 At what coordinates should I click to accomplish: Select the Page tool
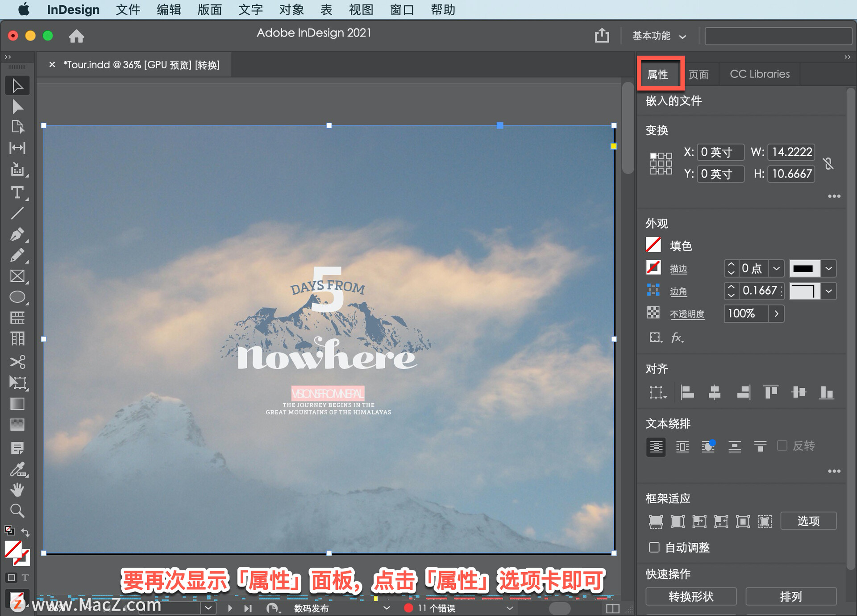[x=17, y=127]
